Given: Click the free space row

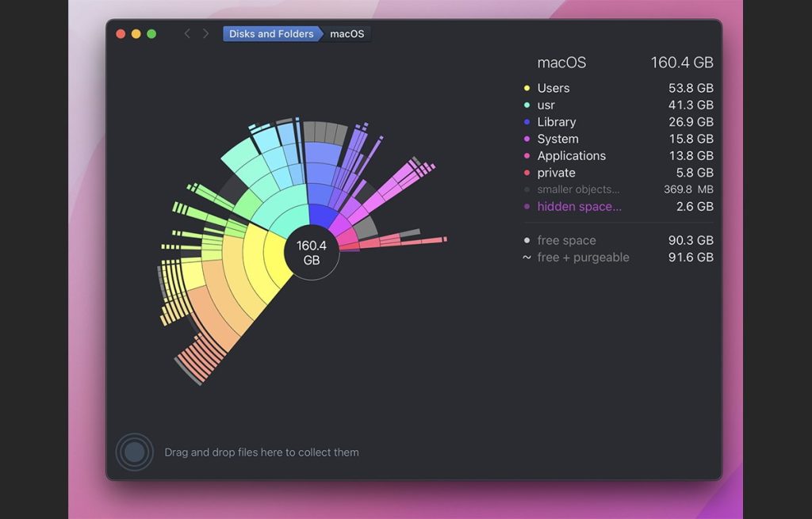Looking at the screenshot, I should (566, 240).
